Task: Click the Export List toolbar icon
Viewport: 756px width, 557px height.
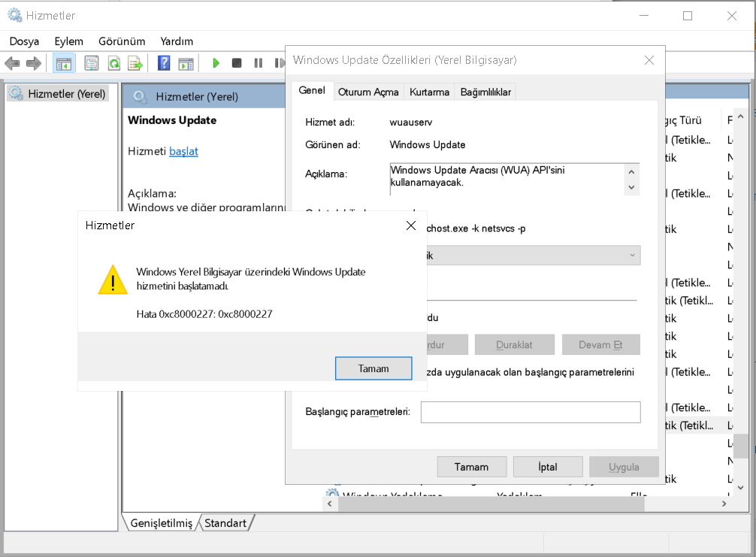Action: [135, 63]
